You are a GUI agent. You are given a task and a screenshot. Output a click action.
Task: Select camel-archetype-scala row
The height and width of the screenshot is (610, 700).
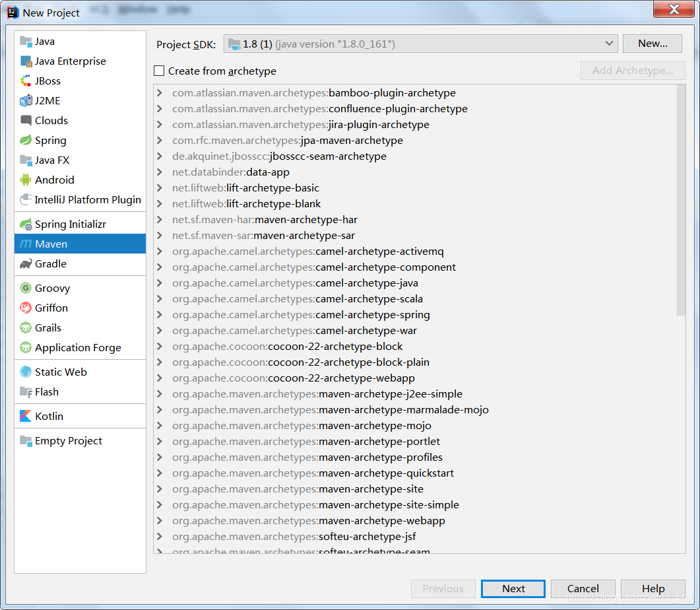415,299
